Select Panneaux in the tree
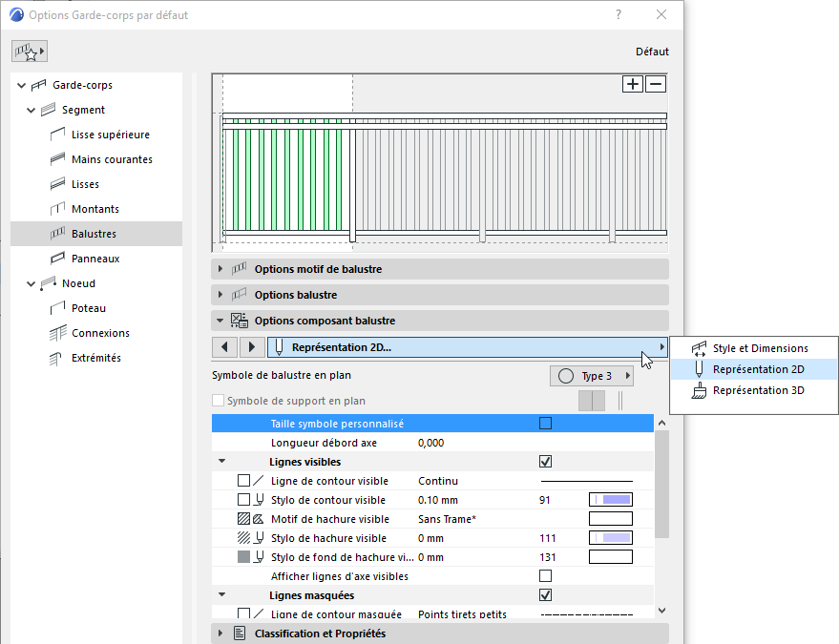This screenshot has width=839, height=644. point(96,259)
